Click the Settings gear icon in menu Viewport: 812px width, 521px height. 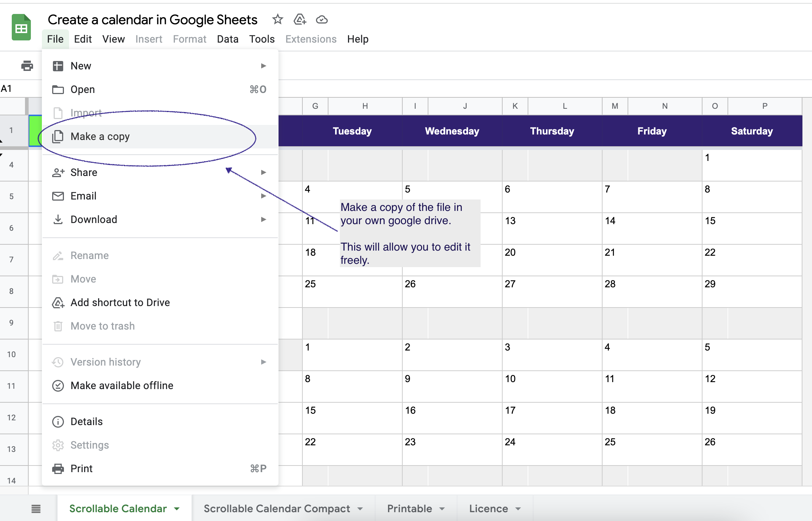pyautogui.click(x=58, y=445)
